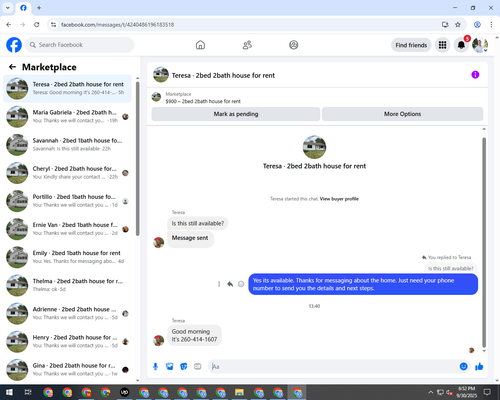Open View buyer profile link

coord(339,199)
